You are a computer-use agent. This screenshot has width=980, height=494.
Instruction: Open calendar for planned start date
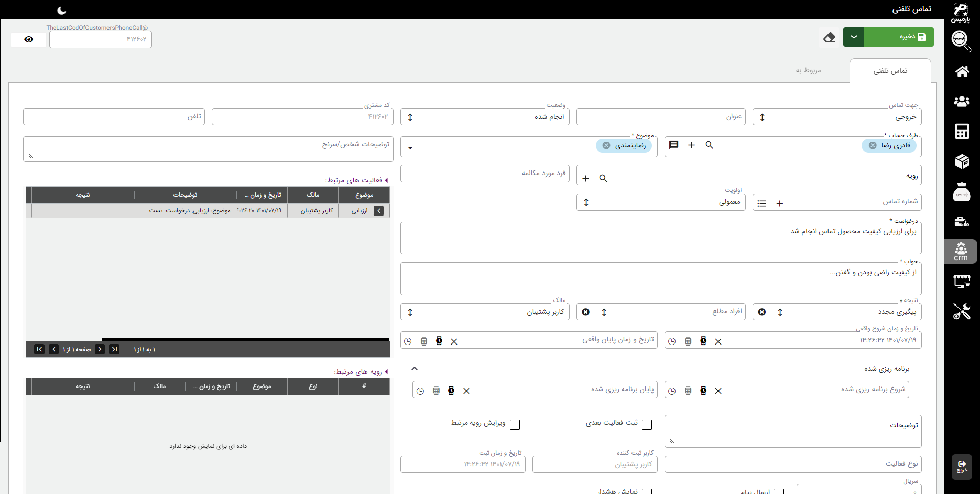click(688, 391)
